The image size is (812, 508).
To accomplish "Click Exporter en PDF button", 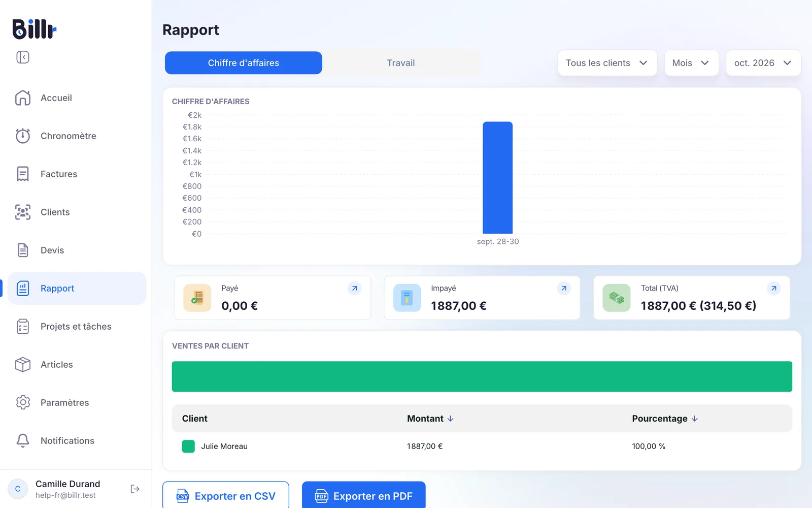I will point(363,495).
